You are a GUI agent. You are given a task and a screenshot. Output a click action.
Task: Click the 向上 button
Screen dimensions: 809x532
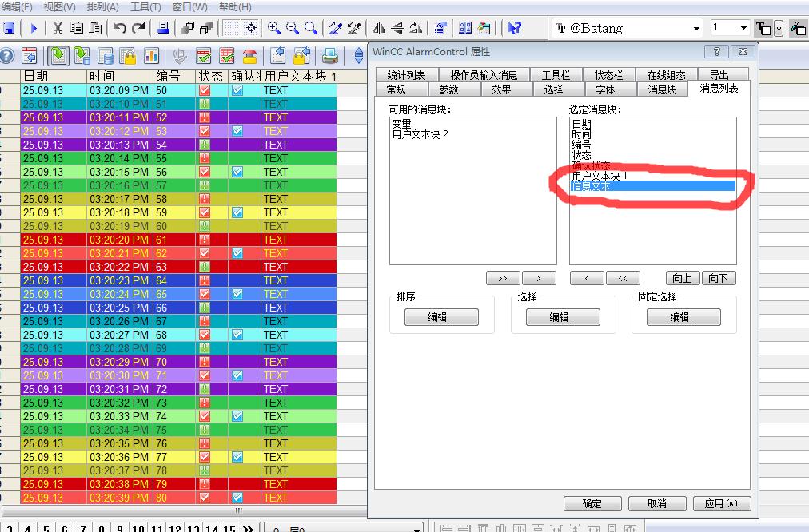(682, 278)
